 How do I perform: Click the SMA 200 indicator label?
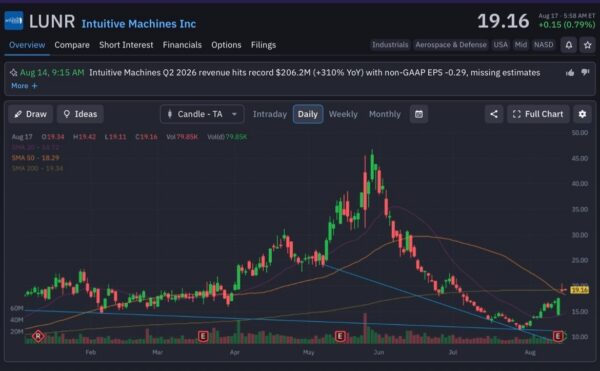(x=38, y=168)
